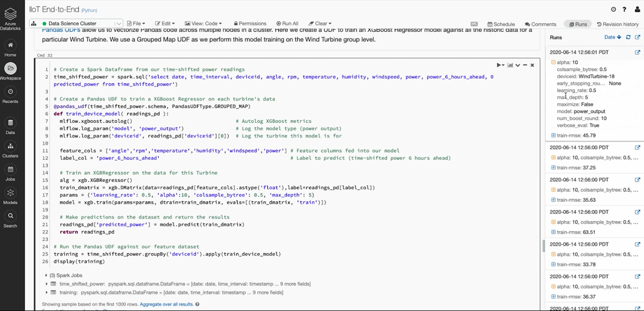Open Runs panel in external experiment view

[x=637, y=37]
